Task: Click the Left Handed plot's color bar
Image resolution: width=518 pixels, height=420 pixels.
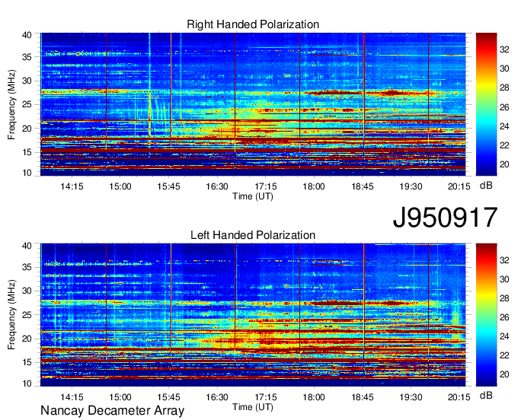Action: pos(486,315)
